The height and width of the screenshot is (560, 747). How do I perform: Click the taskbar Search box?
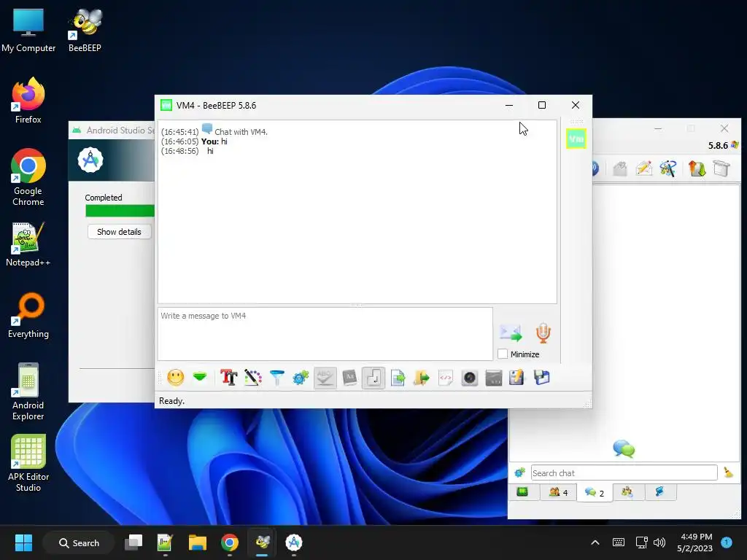click(79, 542)
